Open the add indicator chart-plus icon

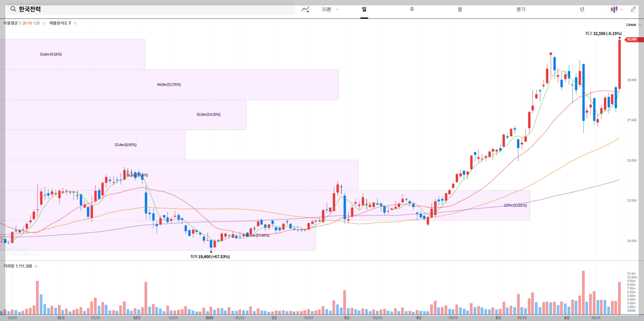coord(305,9)
